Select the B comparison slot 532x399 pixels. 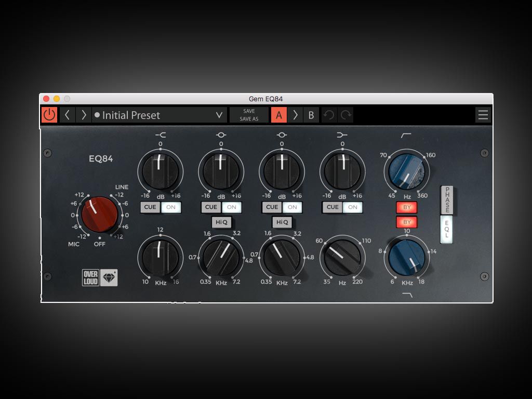[x=311, y=115]
